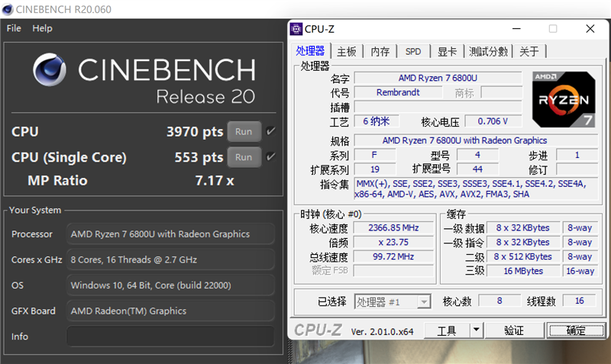Open the Help menu in Cinebench

pyautogui.click(x=42, y=28)
